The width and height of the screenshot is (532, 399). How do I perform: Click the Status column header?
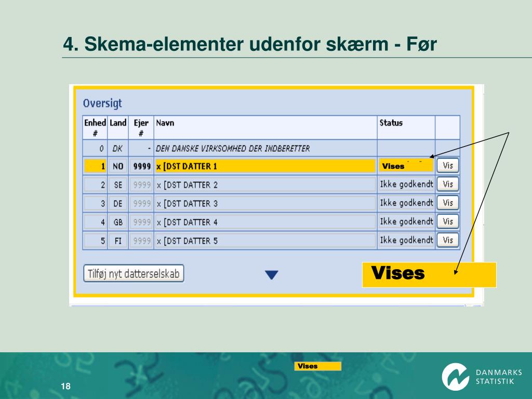point(406,127)
